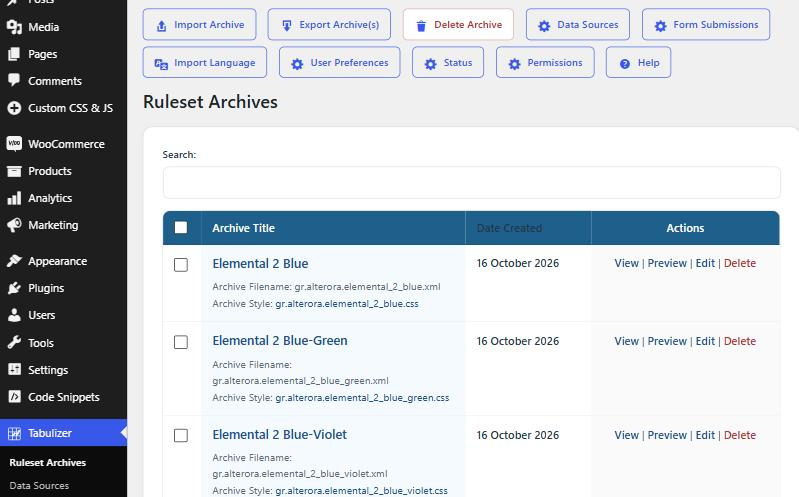Click the Users person icon
This screenshot has width=799, height=497.
[14, 315]
